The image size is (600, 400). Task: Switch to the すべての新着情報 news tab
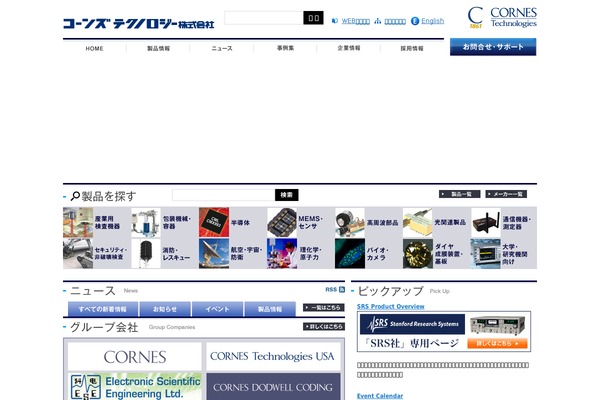pos(103,309)
